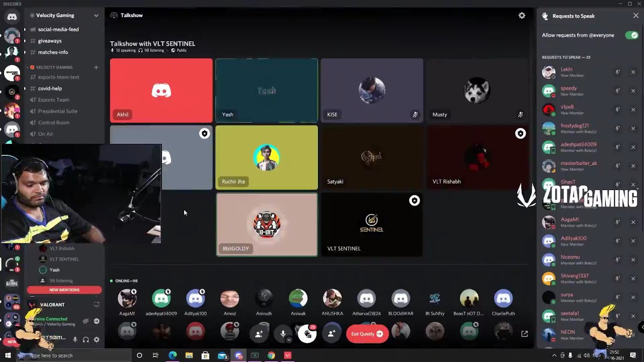Viewport: 644px width, 362px height.
Task: Dismiss v1peR's speak request
Action: pyautogui.click(x=633, y=110)
